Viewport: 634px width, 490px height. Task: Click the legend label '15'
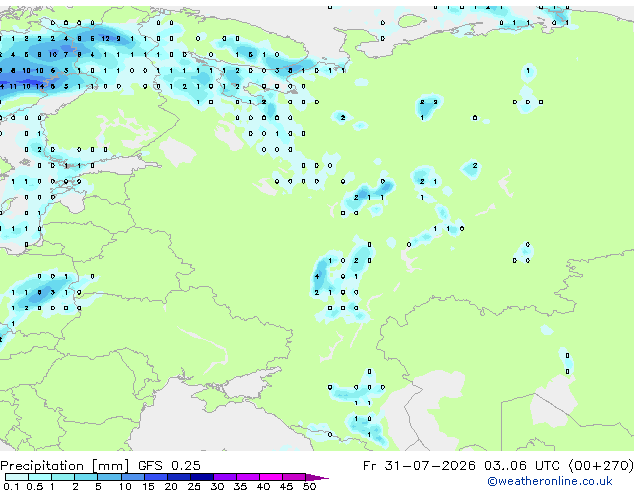tap(148, 486)
